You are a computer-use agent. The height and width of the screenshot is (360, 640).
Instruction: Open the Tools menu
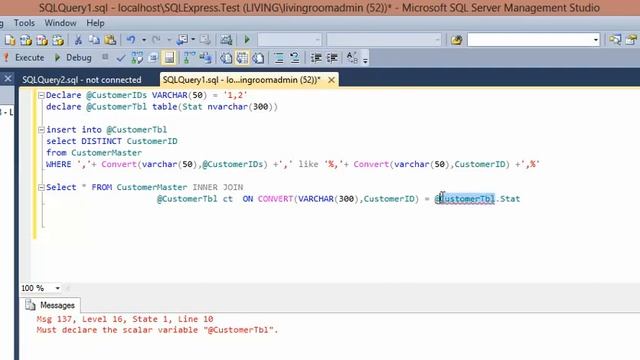(24, 23)
